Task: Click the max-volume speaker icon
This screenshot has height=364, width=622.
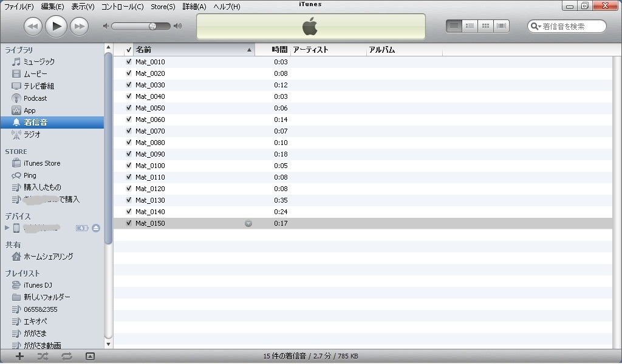Action: click(x=178, y=26)
